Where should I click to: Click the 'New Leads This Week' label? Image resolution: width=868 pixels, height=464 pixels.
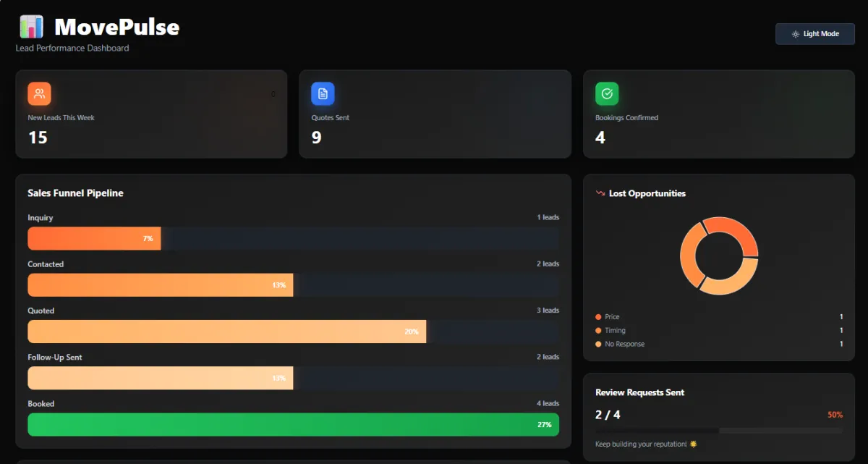(61, 118)
